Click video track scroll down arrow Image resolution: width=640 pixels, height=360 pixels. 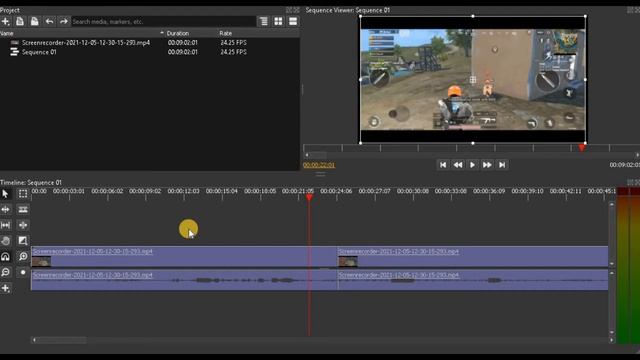coord(611,264)
